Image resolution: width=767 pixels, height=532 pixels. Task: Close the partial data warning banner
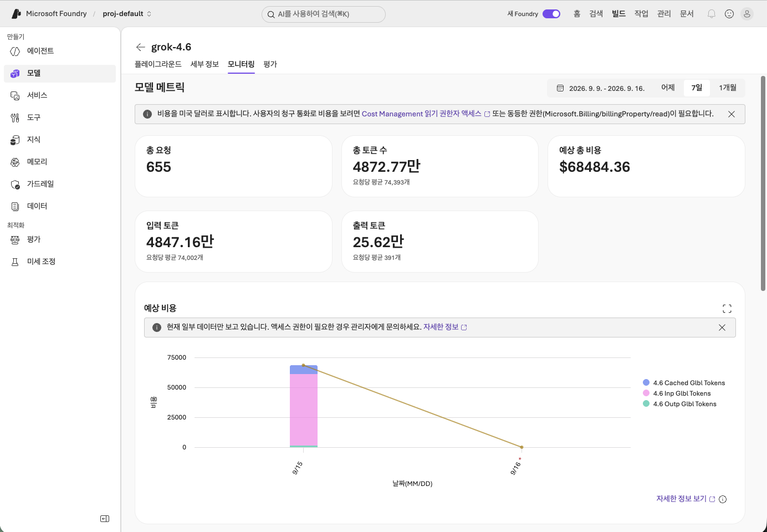(x=722, y=328)
